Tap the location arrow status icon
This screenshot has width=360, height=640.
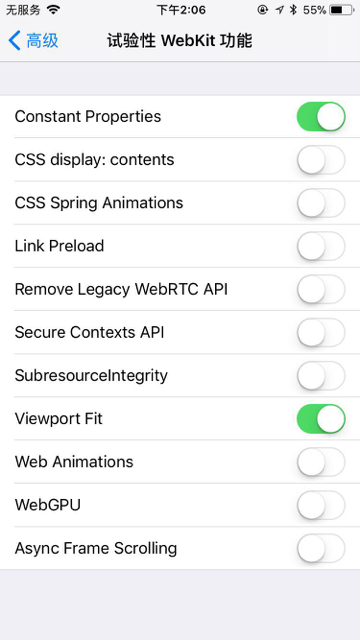pyautogui.click(x=279, y=10)
